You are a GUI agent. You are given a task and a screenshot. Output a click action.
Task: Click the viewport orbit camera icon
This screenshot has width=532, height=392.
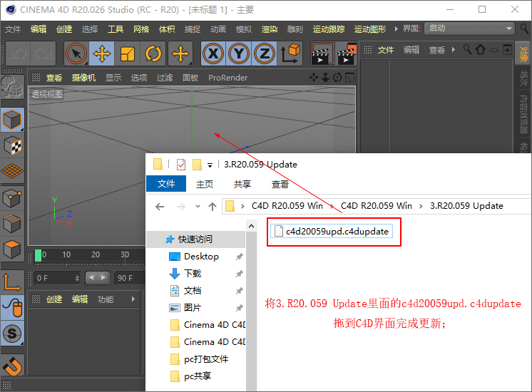[337, 78]
